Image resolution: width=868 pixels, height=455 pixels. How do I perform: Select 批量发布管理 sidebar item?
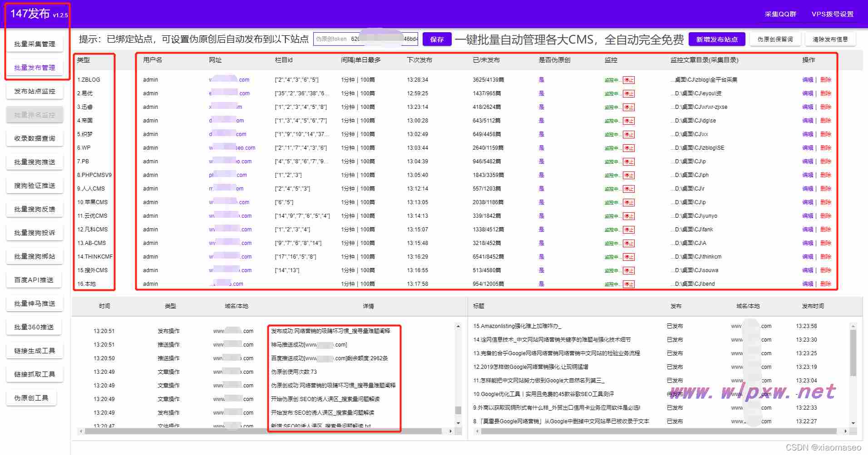(35, 68)
